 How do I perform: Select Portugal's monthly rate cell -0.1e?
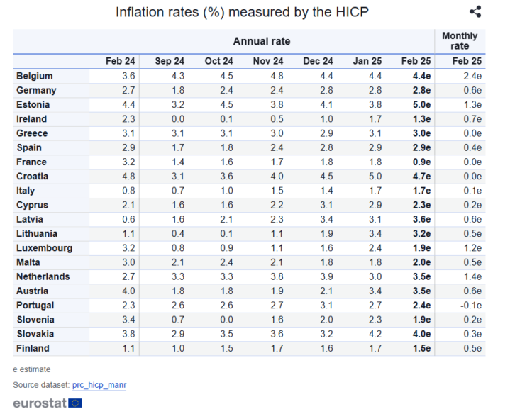pyautogui.click(x=470, y=306)
